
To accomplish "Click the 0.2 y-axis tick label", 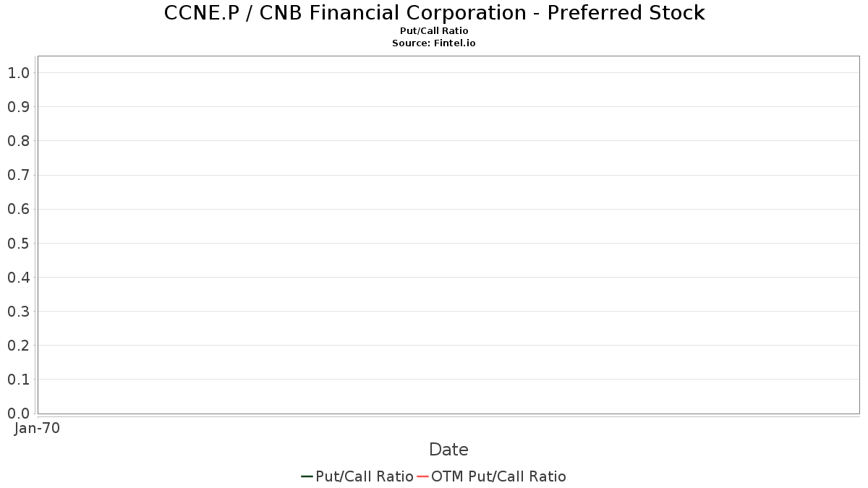I will [x=18, y=346].
